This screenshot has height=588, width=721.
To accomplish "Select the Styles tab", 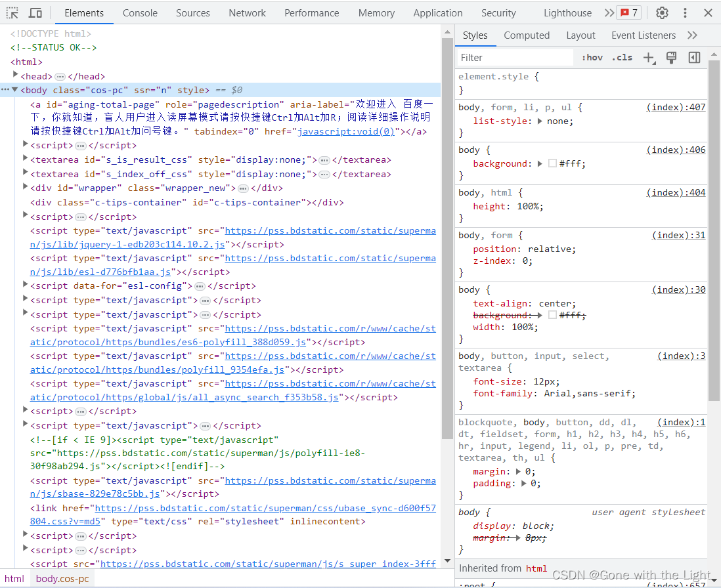I will point(475,35).
